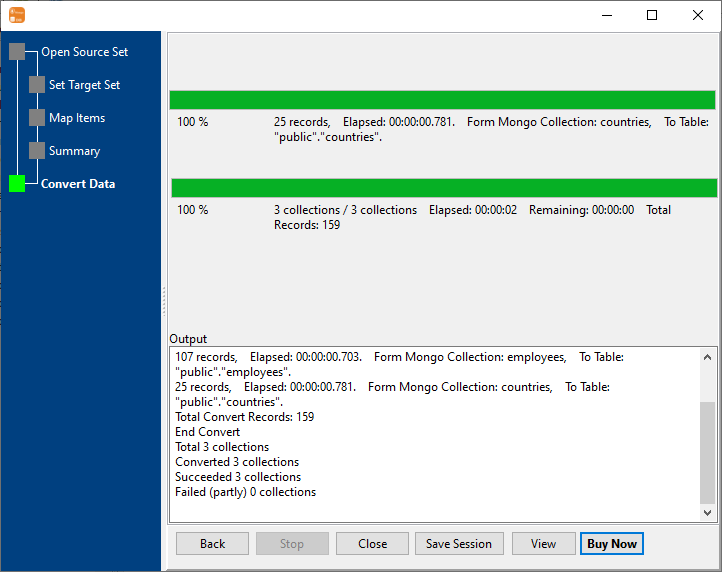The height and width of the screenshot is (572, 722).
Task: Click the Close button at bottom
Action: [372, 544]
